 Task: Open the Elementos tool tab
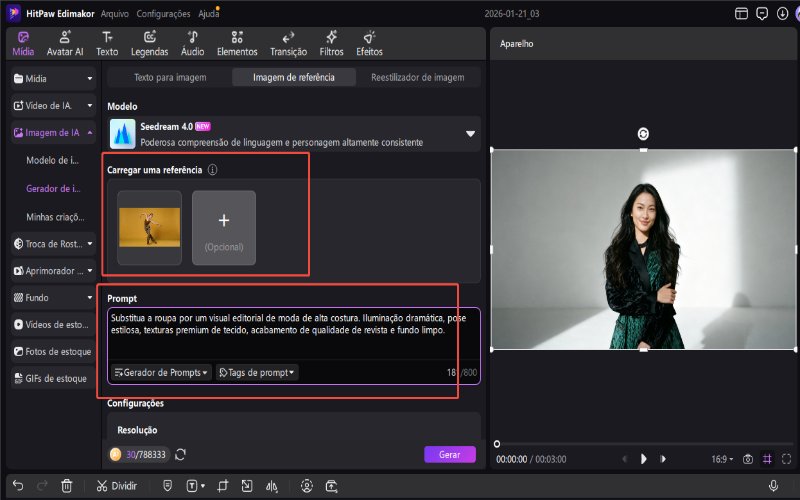[237, 44]
